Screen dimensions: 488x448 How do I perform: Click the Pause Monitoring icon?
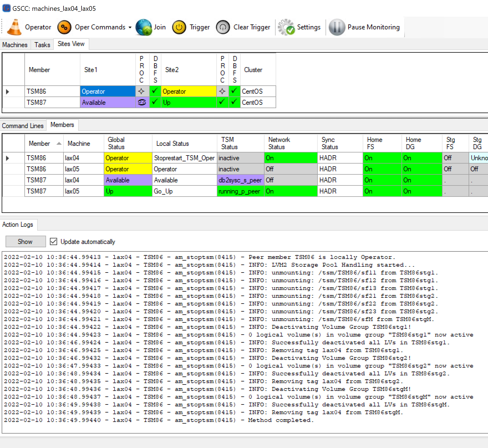pyautogui.click(x=337, y=27)
